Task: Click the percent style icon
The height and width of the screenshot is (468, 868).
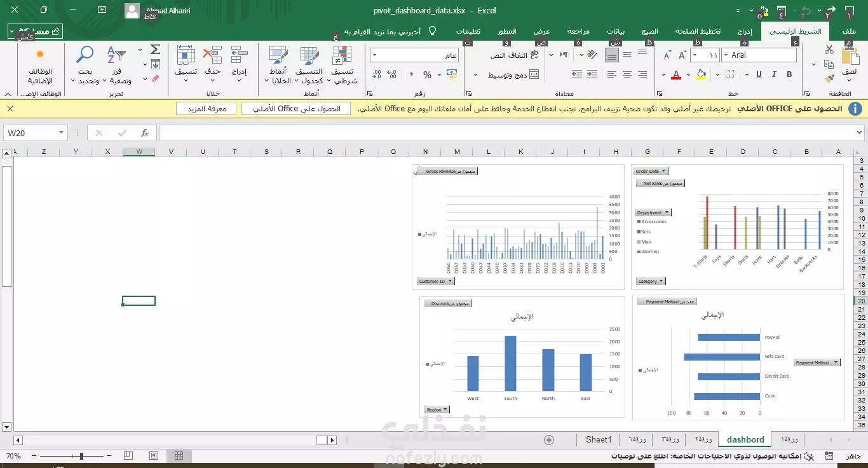Action: coord(427,74)
